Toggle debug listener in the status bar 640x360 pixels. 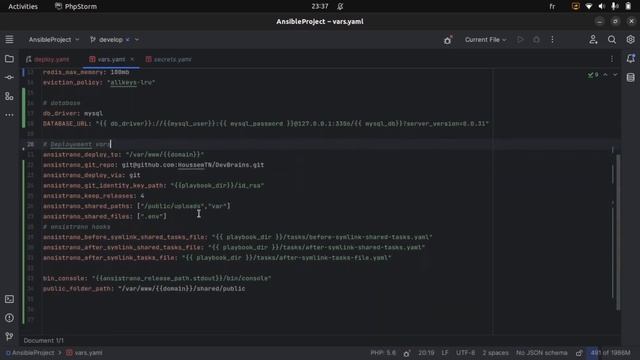tap(407, 353)
